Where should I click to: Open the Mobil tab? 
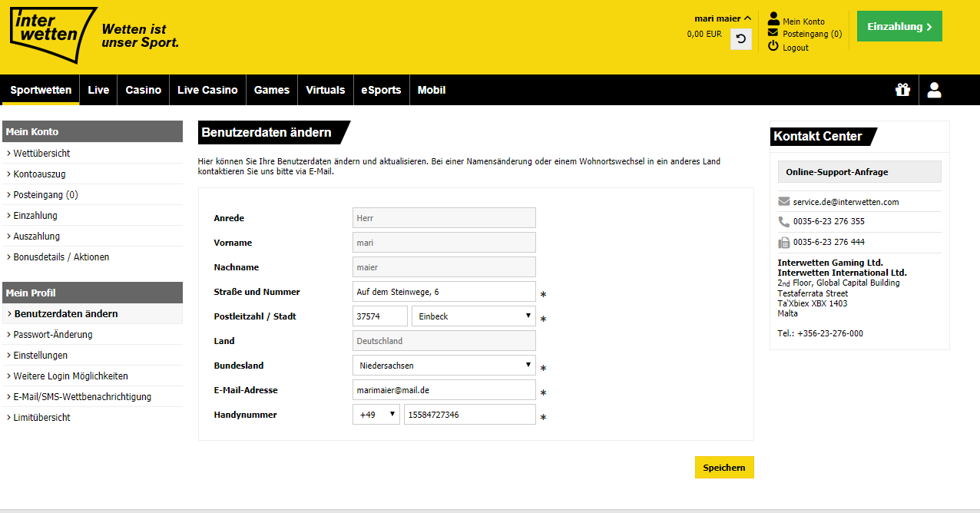tap(432, 90)
